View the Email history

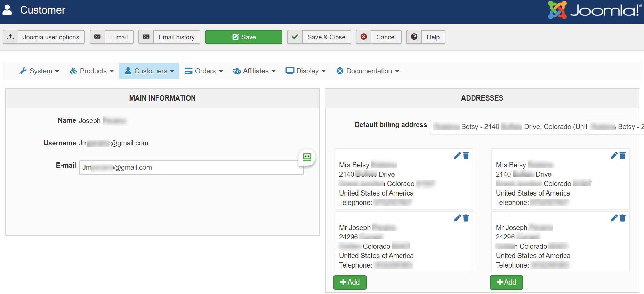[169, 37]
